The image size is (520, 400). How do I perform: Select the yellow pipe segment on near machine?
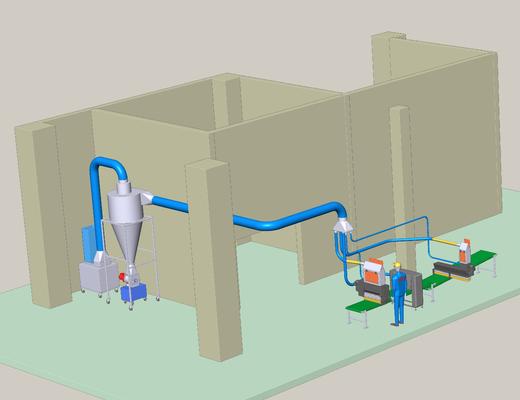pyautogui.click(x=356, y=262)
